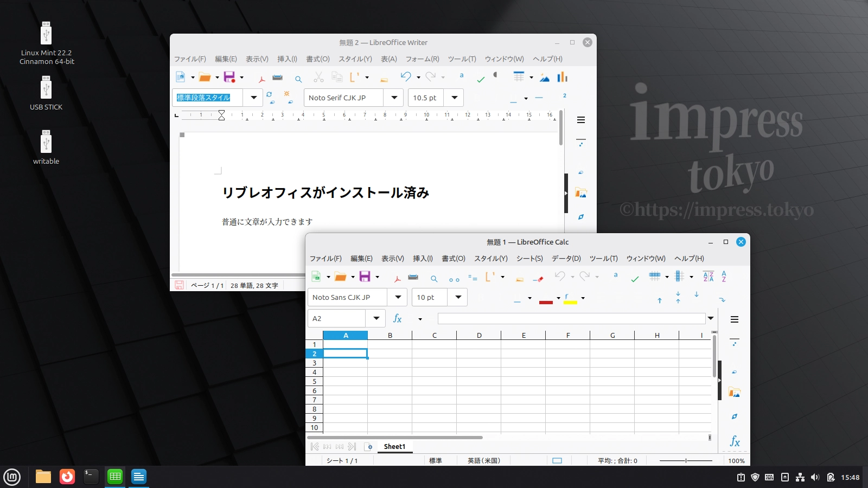This screenshot has height=488, width=868.
Task: Open the 10 pt size dropdown in Calc
Action: (x=458, y=297)
